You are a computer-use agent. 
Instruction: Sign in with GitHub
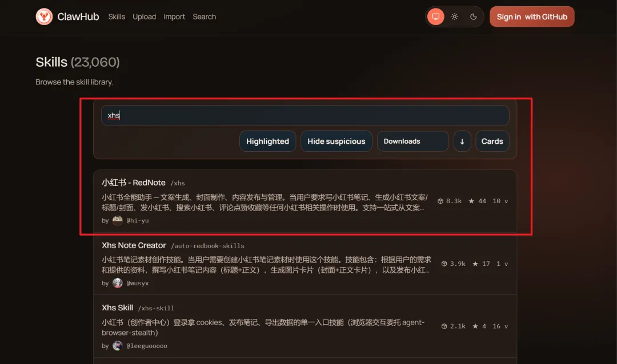(x=532, y=17)
